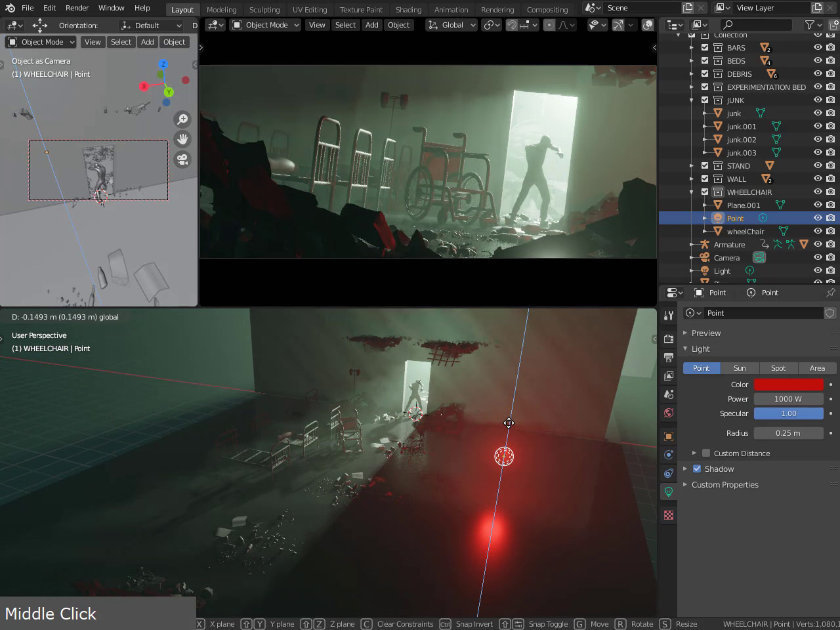The height and width of the screenshot is (630, 840).
Task: Click the red X axis gizmo ball
Action: pos(144,87)
